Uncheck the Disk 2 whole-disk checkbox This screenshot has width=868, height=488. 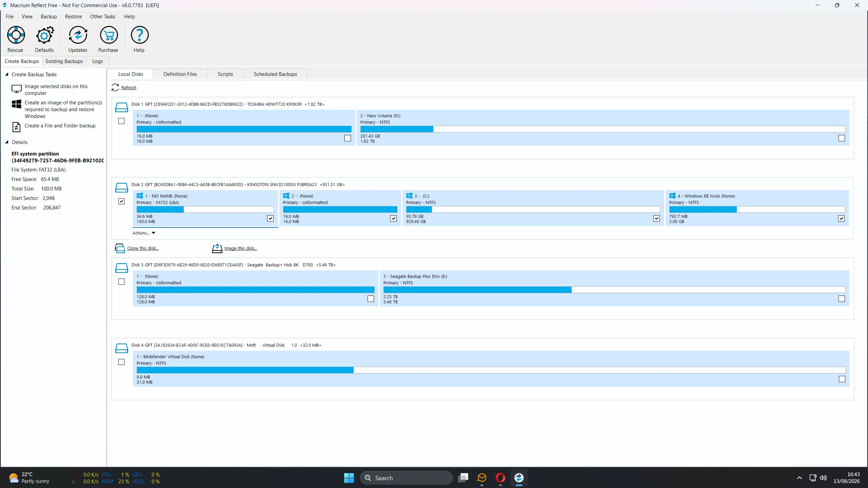(x=121, y=201)
